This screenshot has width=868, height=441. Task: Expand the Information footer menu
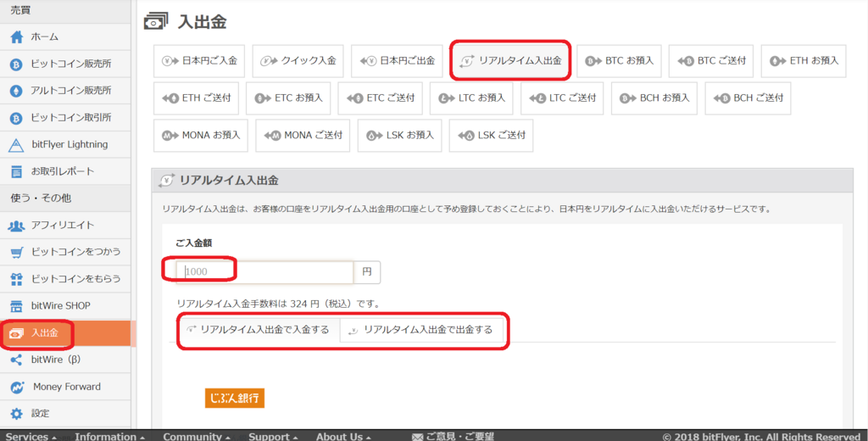pyautogui.click(x=109, y=437)
